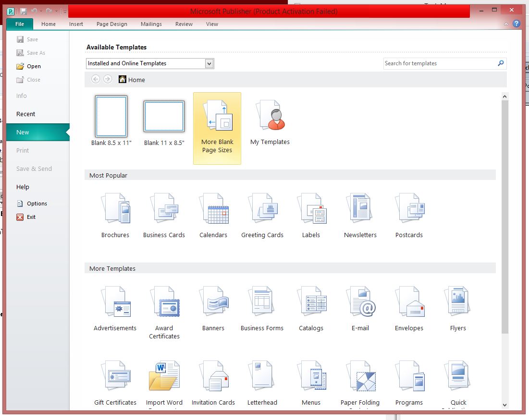Open the Programs template category
This screenshot has width=529, height=420.
409,383
